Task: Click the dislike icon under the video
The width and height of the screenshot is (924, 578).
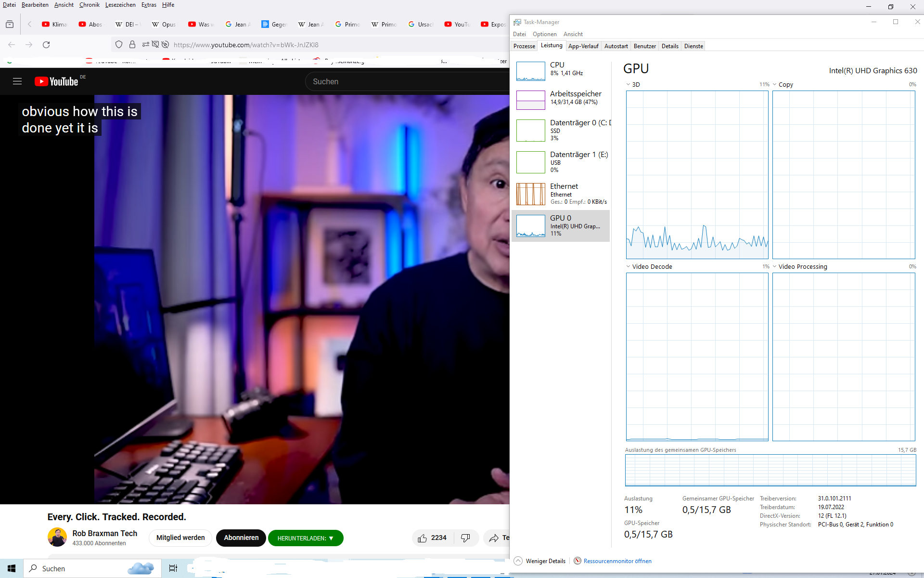Action: click(465, 538)
